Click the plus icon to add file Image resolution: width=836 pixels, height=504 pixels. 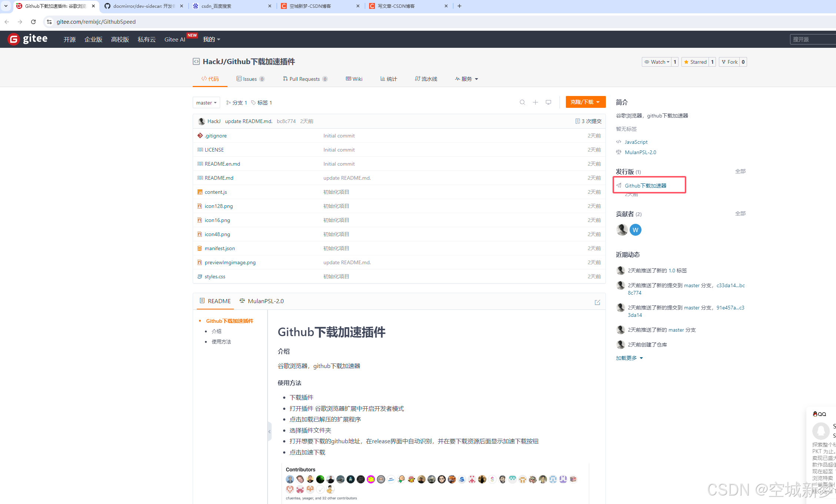(x=535, y=102)
